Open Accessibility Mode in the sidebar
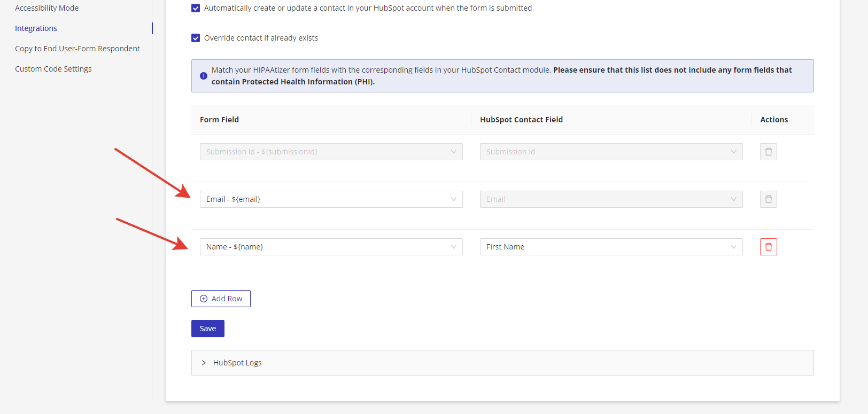 47,8
